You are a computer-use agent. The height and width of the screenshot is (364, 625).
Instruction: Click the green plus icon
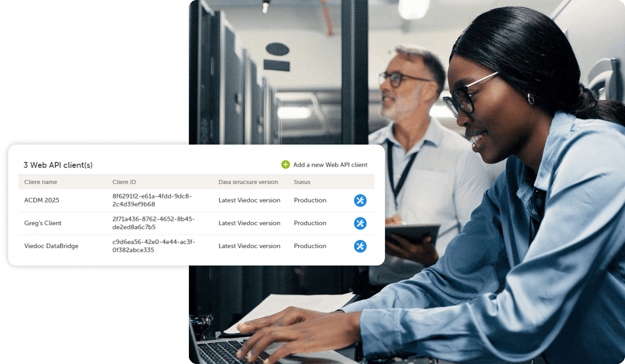[x=285, y=165]
